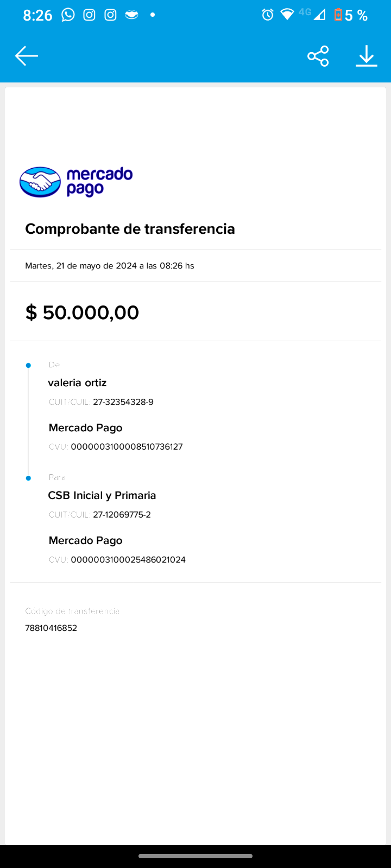
Task: Tap the first Instagram notification icon
Action: [x=89, y=15]
